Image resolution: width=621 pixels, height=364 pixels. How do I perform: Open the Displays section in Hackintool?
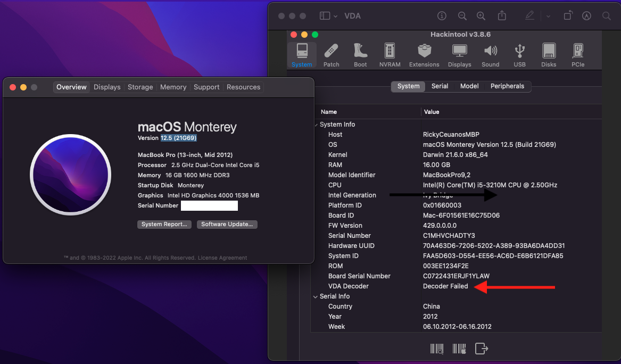(459, 55)
